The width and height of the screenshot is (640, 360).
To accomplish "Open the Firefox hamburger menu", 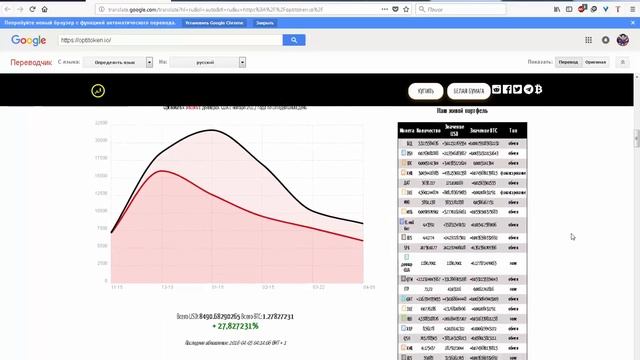I will [633, 9].
